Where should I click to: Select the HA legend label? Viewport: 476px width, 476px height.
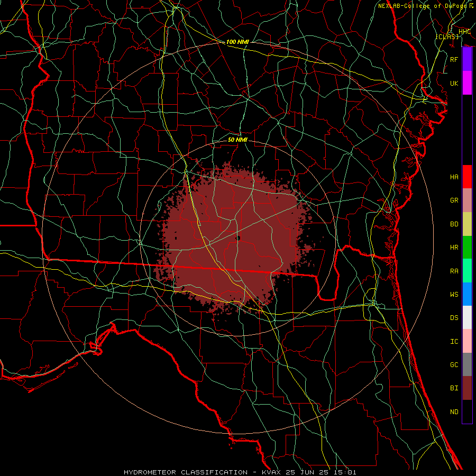(x=454, y=177)
